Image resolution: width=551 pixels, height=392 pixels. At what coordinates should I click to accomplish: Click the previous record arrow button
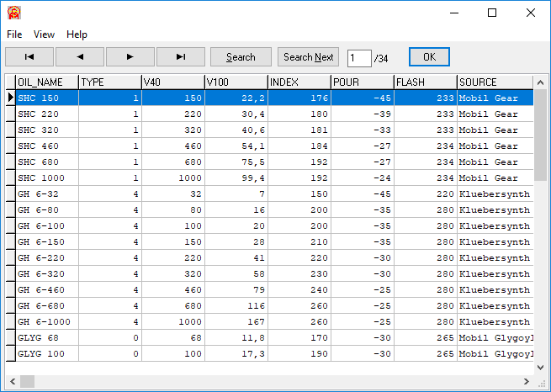(x=80, y=57)
